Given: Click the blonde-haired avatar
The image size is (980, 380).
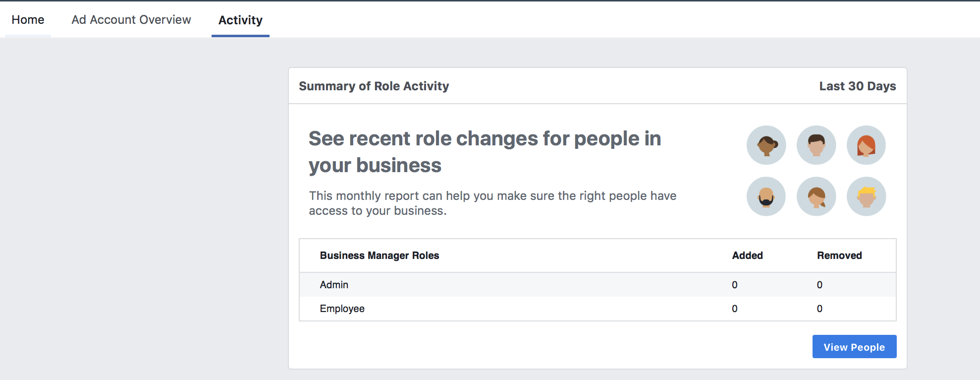Looking at the screenshot, I should click(866, 196).
